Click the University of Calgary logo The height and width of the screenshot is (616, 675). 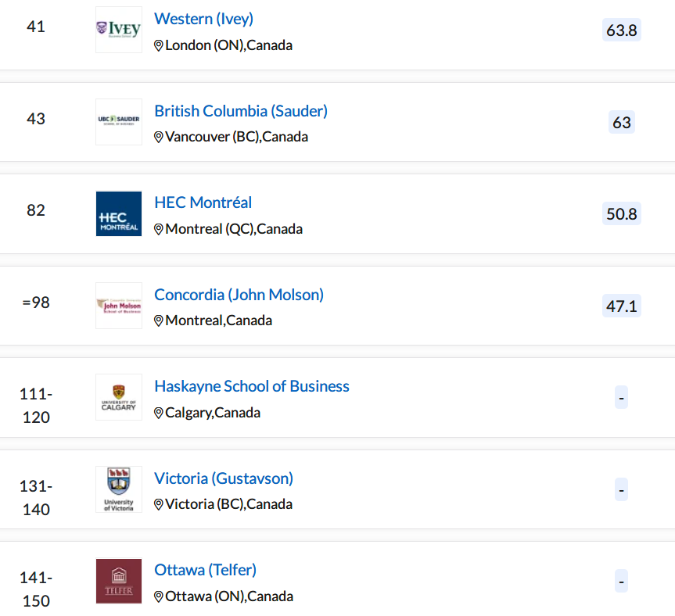119,397
